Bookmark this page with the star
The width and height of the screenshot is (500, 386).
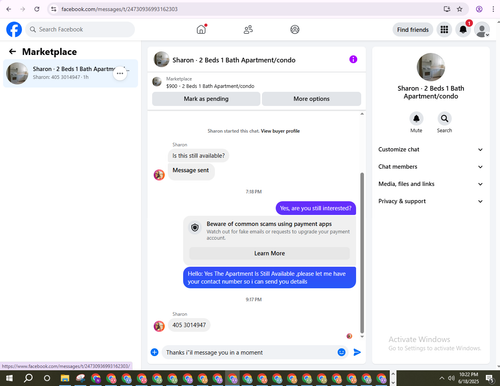click(460, 9)
